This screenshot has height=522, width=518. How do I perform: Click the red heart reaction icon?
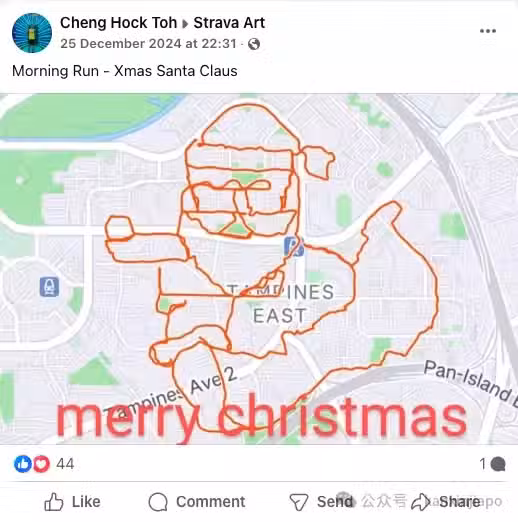(41, 464)
